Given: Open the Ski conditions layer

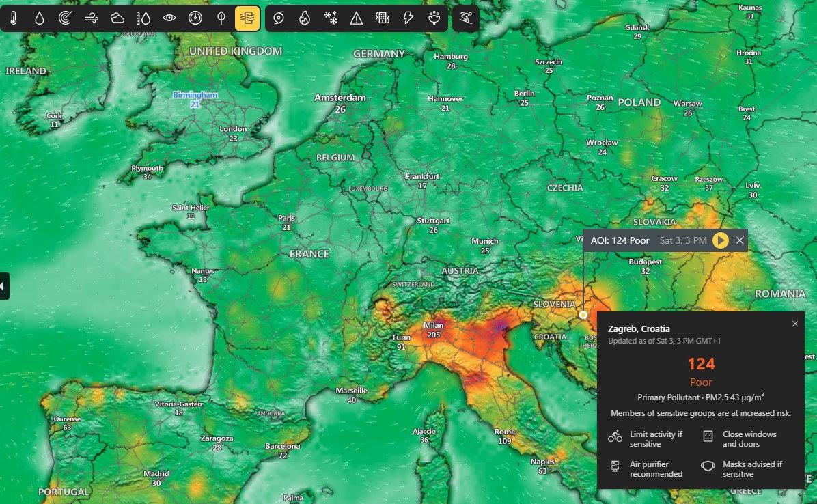Looking at the screenshot, I should point(466,18).
